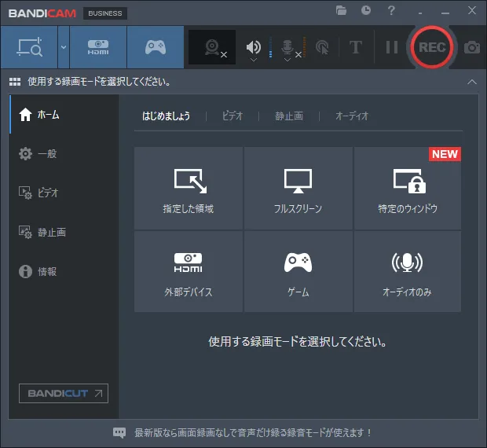Choose 特定のウィンドウ recording mode tile
487x448 pixels.
click(408, 189)
